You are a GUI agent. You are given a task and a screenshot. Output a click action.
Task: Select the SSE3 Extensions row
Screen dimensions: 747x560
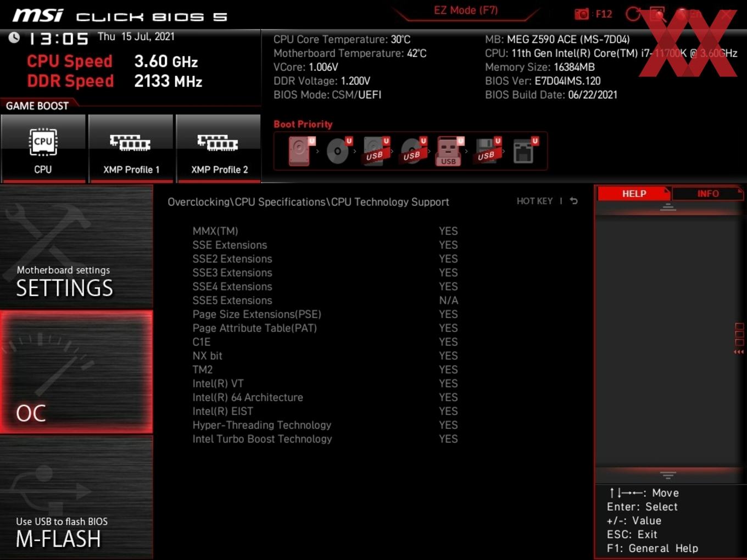coord(325,273)
